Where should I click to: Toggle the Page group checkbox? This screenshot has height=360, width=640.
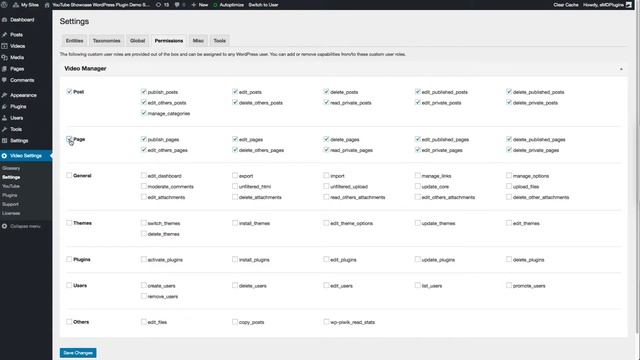(69, 139)
